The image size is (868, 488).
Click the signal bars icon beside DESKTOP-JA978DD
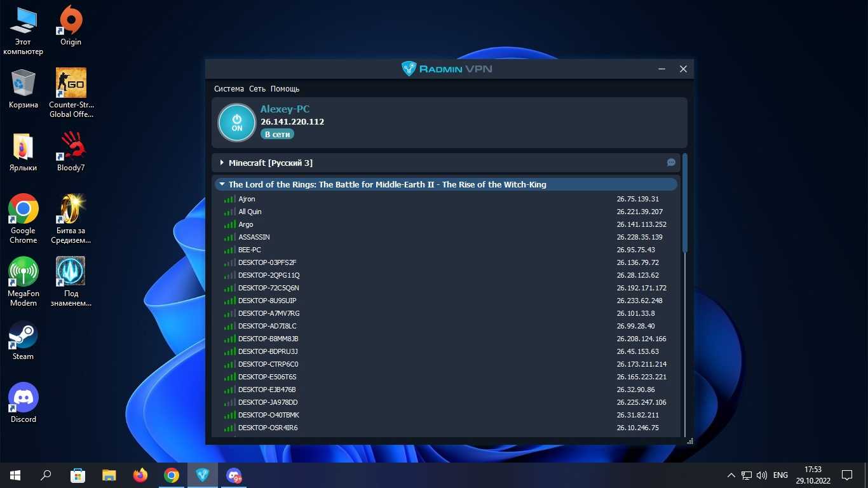coord(229,402)
